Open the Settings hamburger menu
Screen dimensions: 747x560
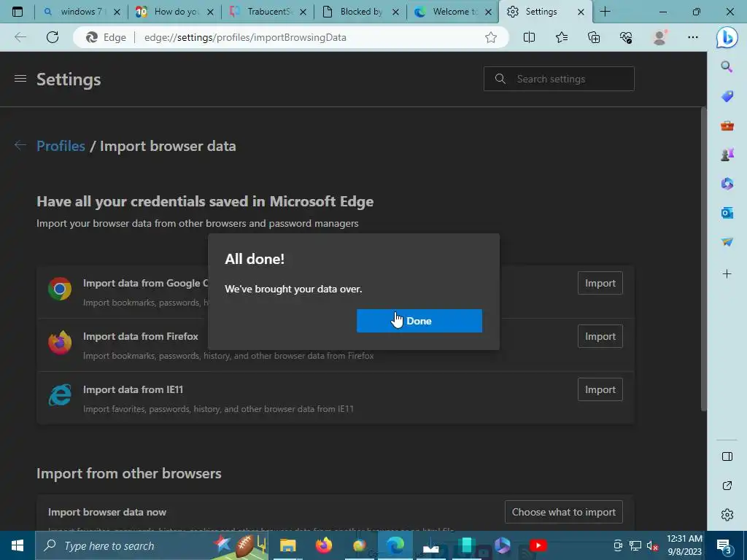[x=20, y=79]
